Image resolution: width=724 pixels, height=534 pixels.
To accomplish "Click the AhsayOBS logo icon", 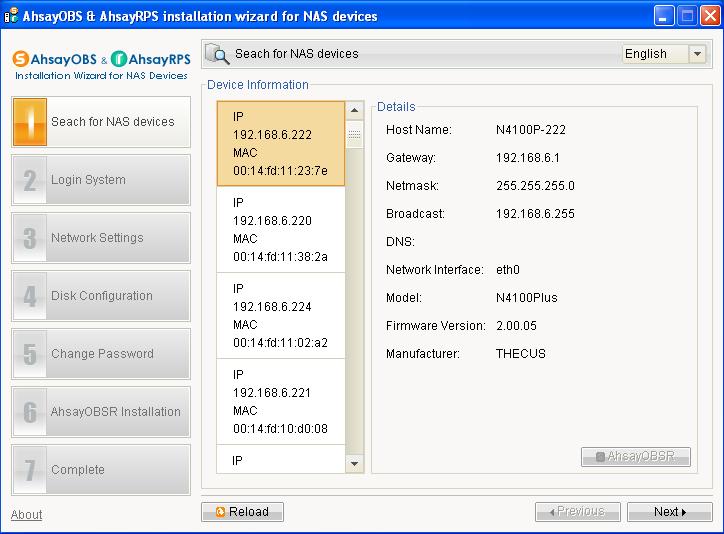I will coord(20,59).
